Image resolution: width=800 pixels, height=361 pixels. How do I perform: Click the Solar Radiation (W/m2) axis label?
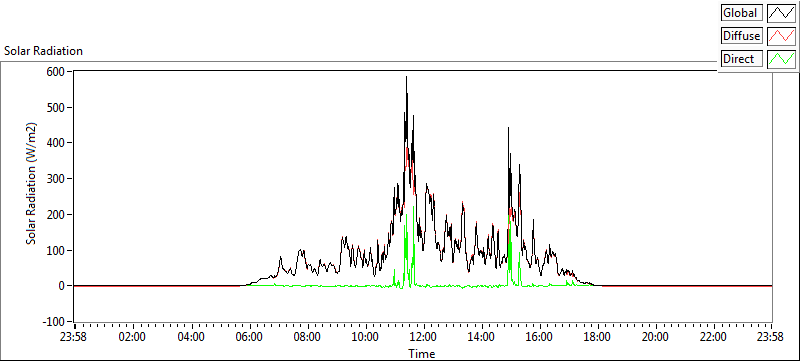[32, 184]
